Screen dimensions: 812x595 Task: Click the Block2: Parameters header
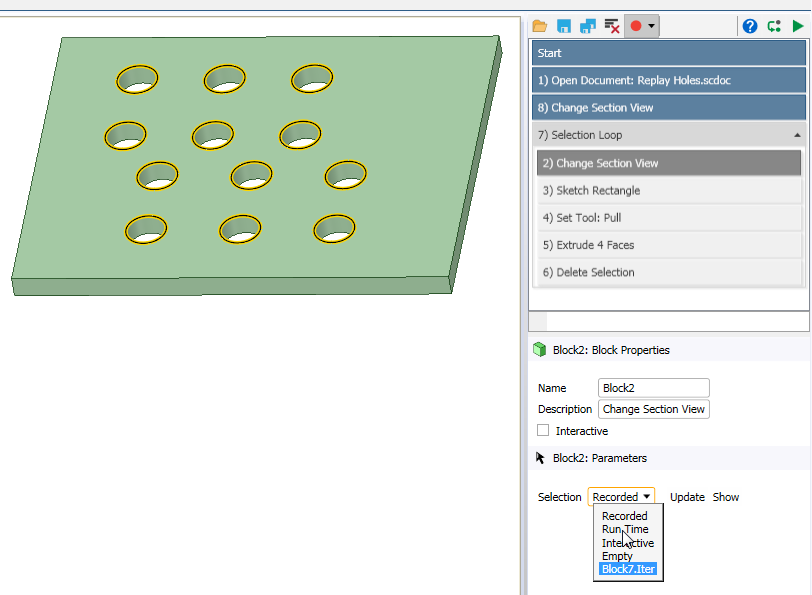(x=599, y=458)
